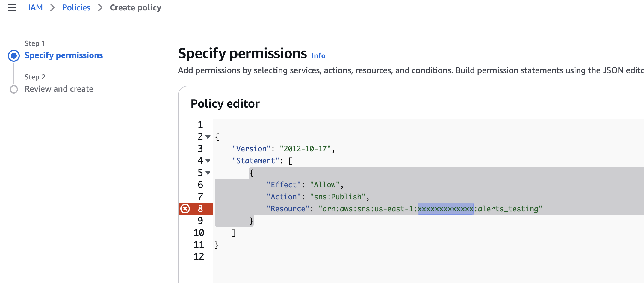Select the Step 2 radio indicator
The image size is (644, 283).
[x=14, y=89]
